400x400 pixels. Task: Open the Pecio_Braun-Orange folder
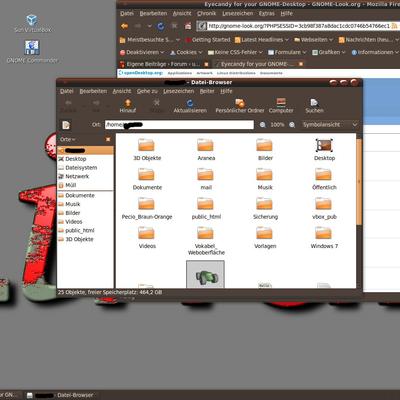click(147, 208)
